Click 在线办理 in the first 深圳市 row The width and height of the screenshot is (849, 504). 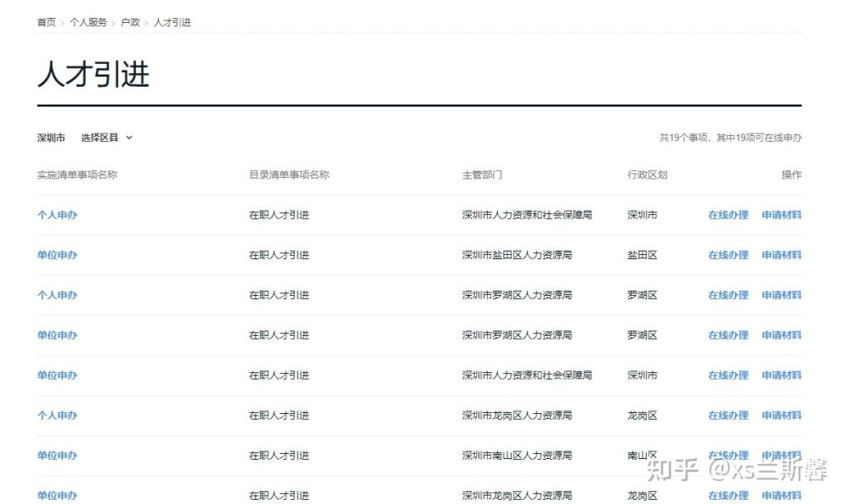[728, 215]
